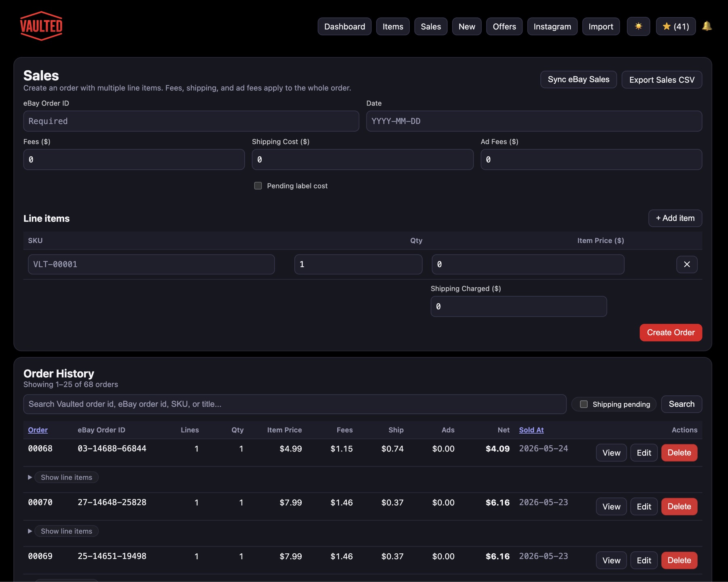View order 00069
Image resolution: width=728 pixels, height=582 pixels.
[x=611, y=560]
